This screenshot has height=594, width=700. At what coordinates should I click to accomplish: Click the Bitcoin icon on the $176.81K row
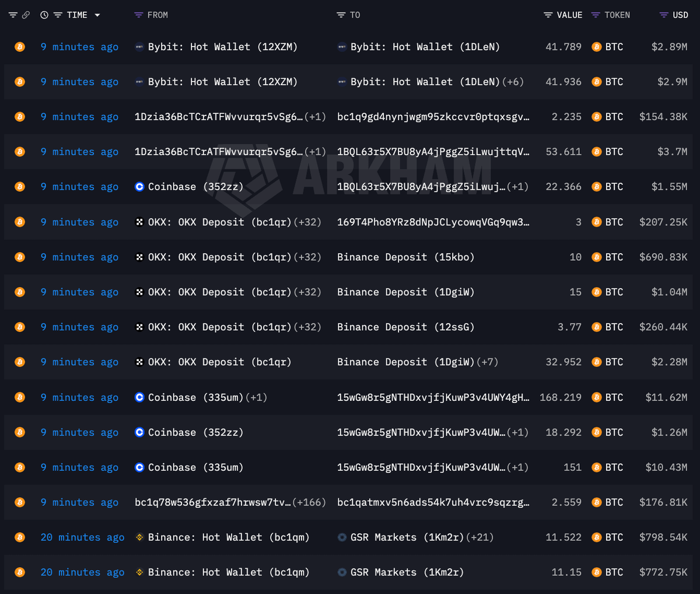tap(20, 502)
